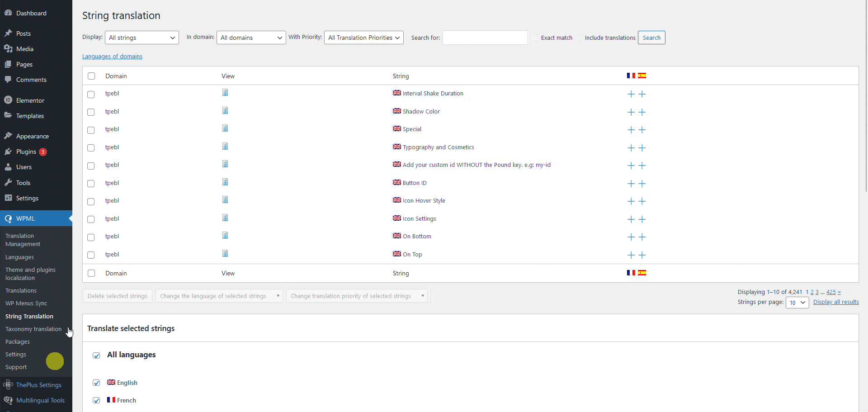
Task: Check the Button ID row
Action: pyautogui.click(x=91, y=184)
